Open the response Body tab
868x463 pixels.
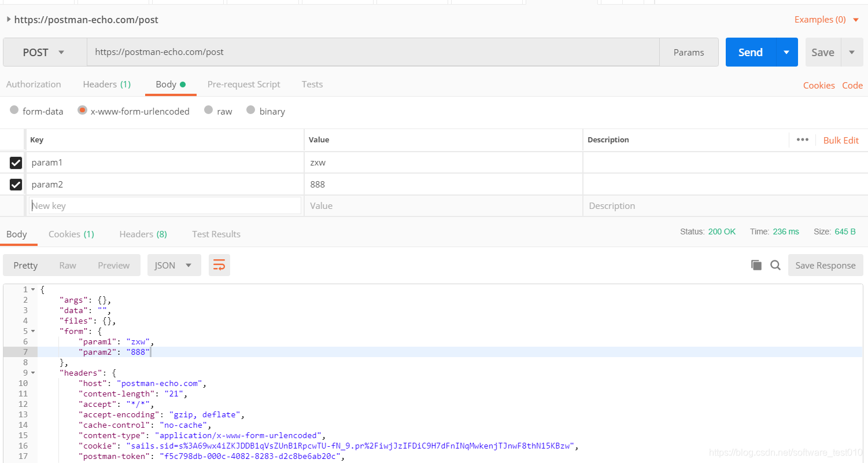pyautogui.click(x=17, y=234)
